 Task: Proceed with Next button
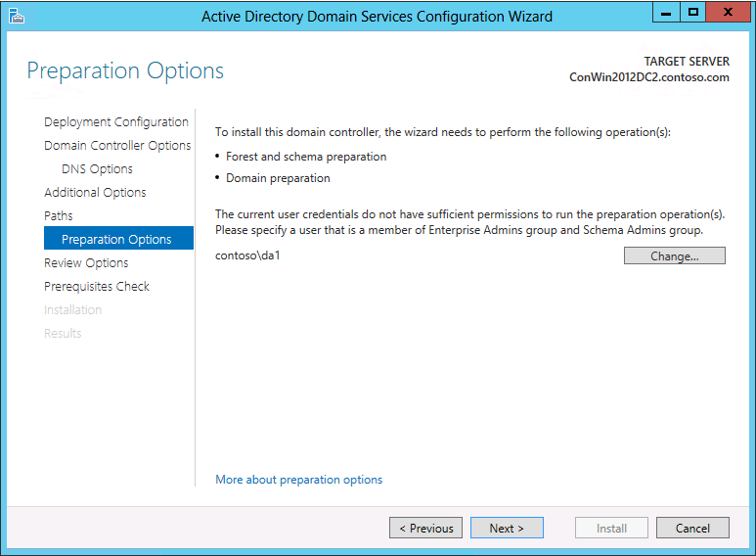click(x=507, y=528)
